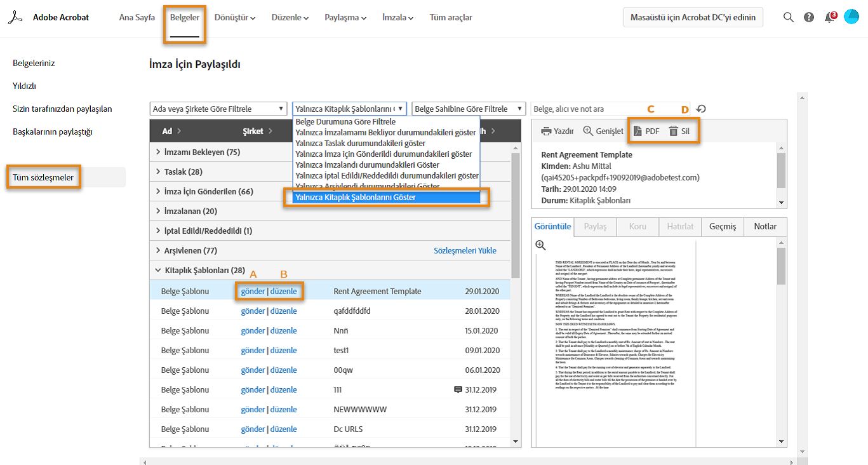Click Masaüstü için Acrobat DC'yi edinin button
Viewport: 868px width, 465px height.
(693, 18)
